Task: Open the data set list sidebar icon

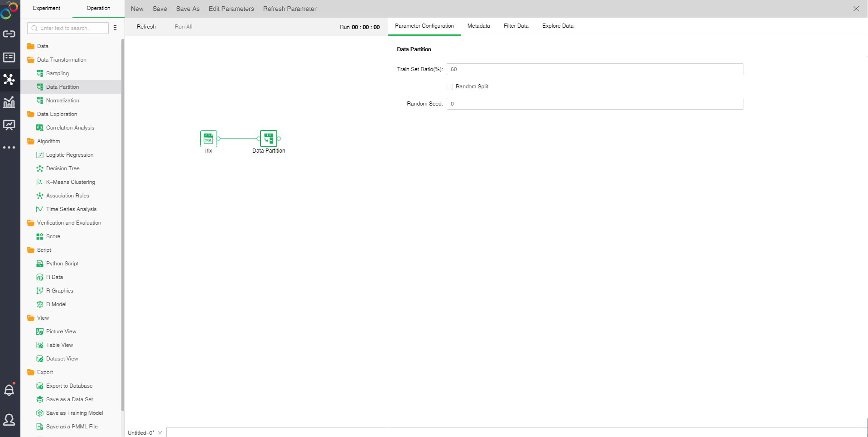Action: point(9,58)
